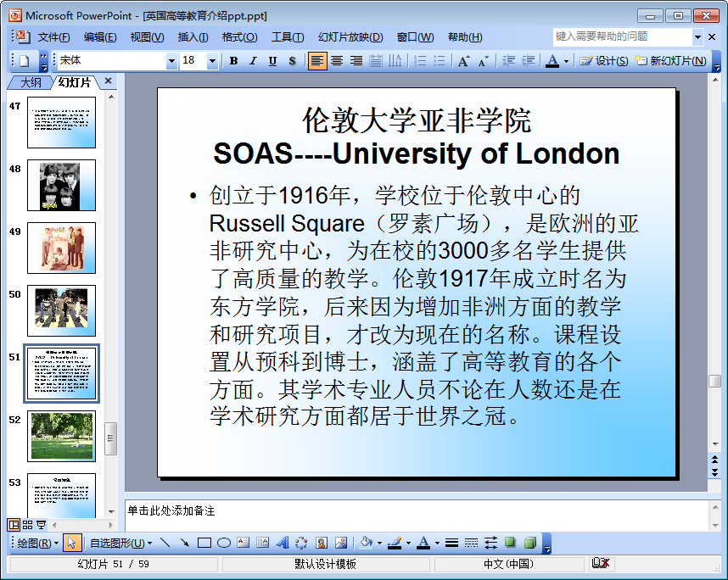Viewport: 728px width, 580px height.
Task: Choose the Select Objects arrow tool
Action: pyautogui.click(x=71, y=543)
